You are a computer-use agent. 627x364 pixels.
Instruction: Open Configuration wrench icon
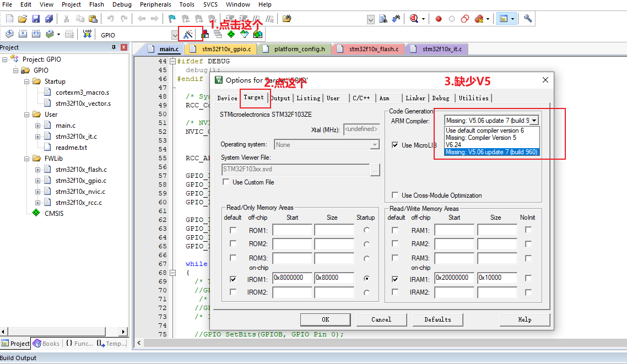pyautogui.click(x=528, y=19)
